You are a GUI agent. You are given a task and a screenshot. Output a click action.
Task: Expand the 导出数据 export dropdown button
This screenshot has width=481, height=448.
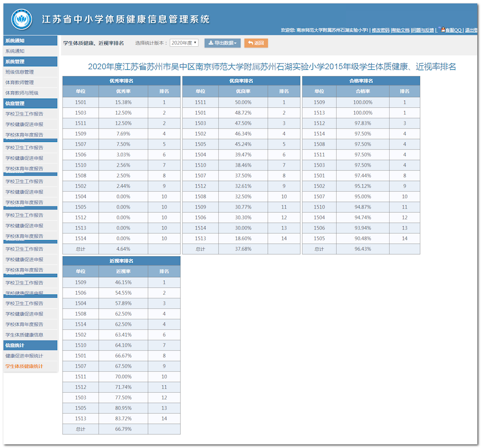point(222,43)
